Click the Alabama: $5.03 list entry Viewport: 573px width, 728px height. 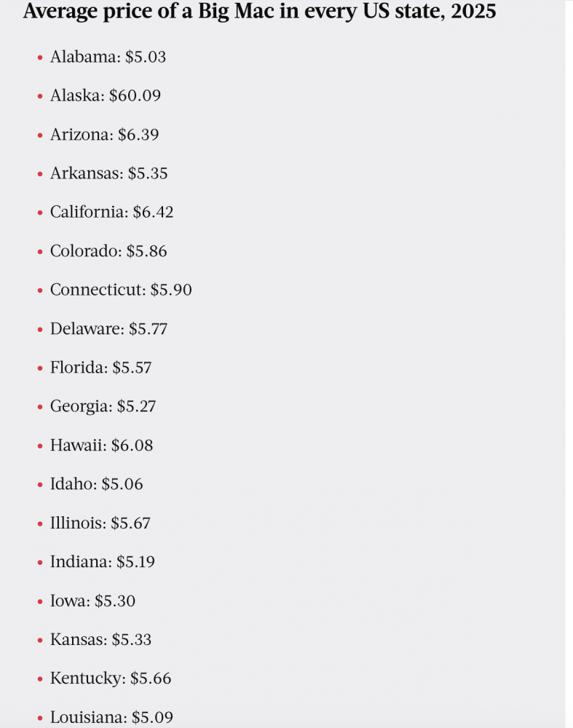pos(108,57)
